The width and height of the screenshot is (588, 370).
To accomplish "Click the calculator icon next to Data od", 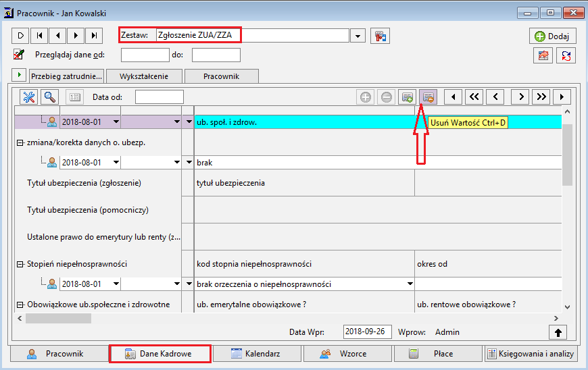I will (x=74, y=97).
